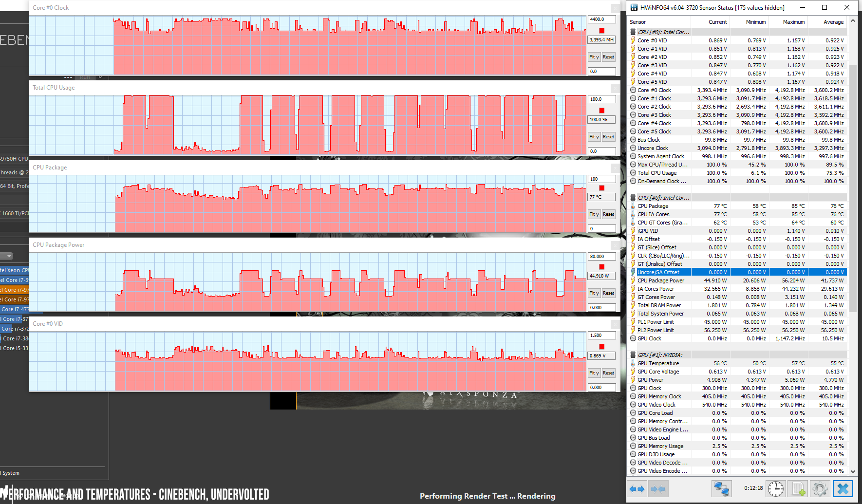Screen dimensions: 862x504
Task: Click the HWiNFO64 title bar app icon
Action: pyautogui.click(x=634, y=7)
